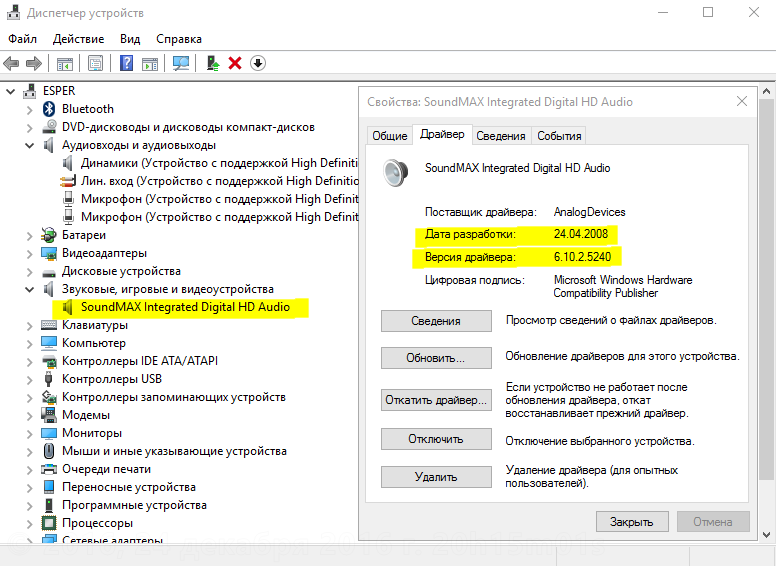Select SoundMAX Integrated Digital HD Audio device
Screen dimensions: 776x566
(x=185, y=307)
